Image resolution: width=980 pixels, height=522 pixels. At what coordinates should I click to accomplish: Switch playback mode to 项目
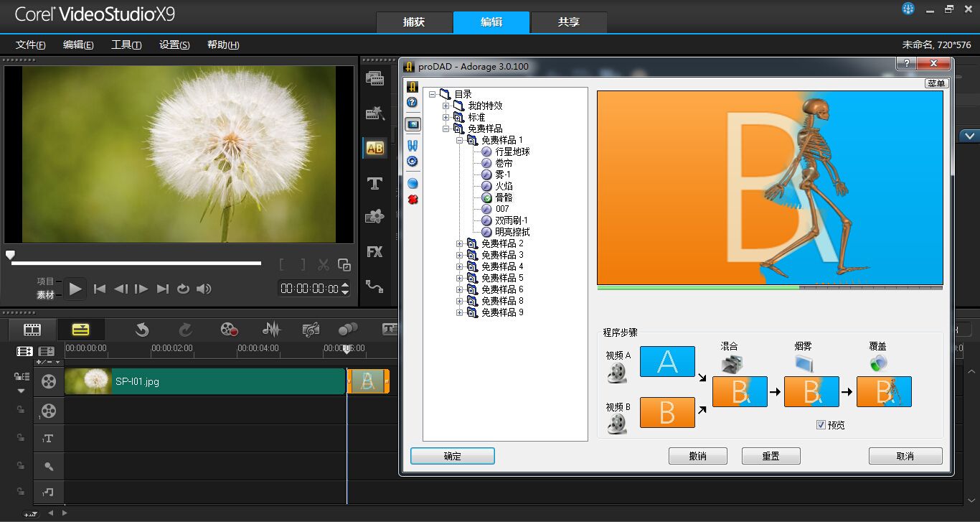point(46,281)
